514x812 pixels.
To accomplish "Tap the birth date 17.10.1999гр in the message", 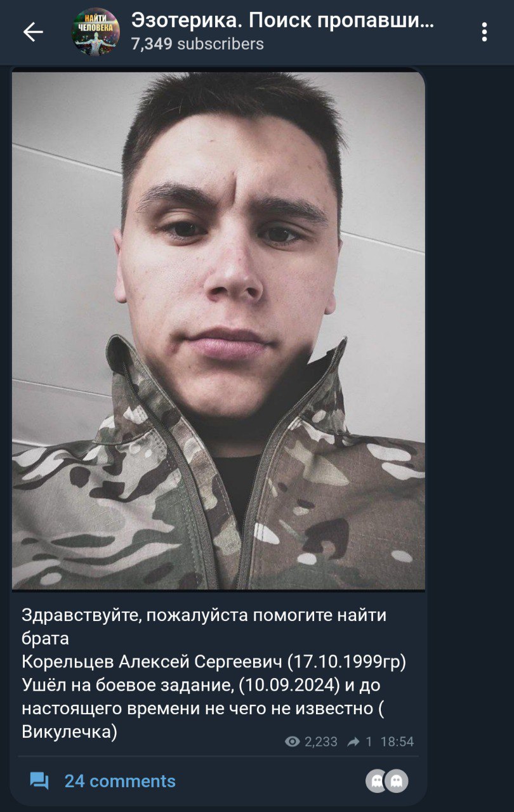I will point(347,662).
